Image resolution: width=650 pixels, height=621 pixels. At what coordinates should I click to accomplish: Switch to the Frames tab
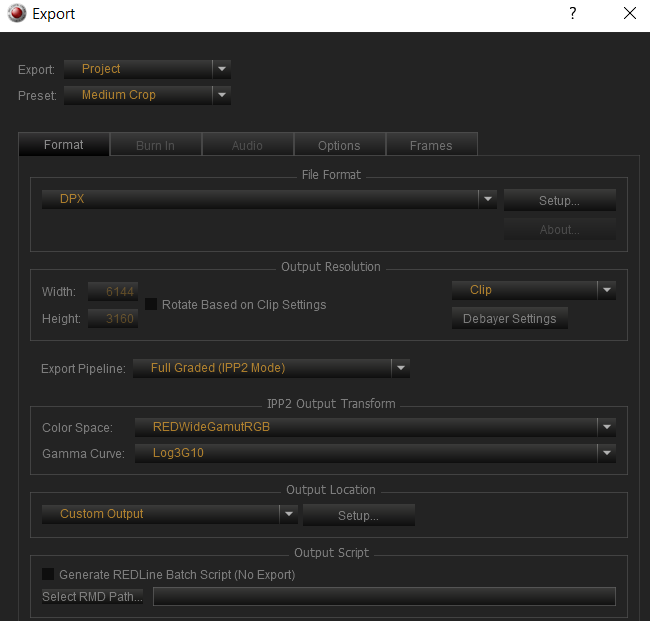coord(431,145)
